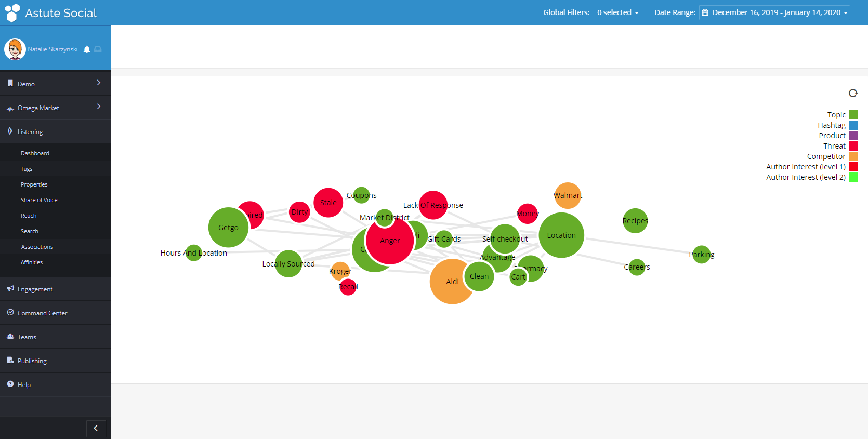Open the Listening menu section
The image size is (868, 439).
tap(56, 132)
